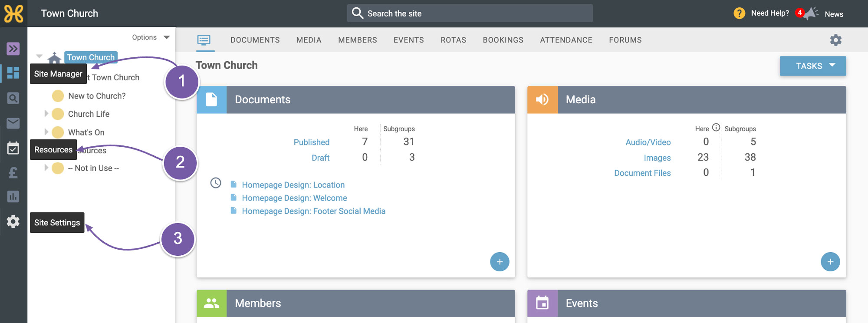The width and height of the screenshot is (868, 323).
Task: Click the settings gear beside the tabs
Action: pyautogui.click(x=835, y=40)
